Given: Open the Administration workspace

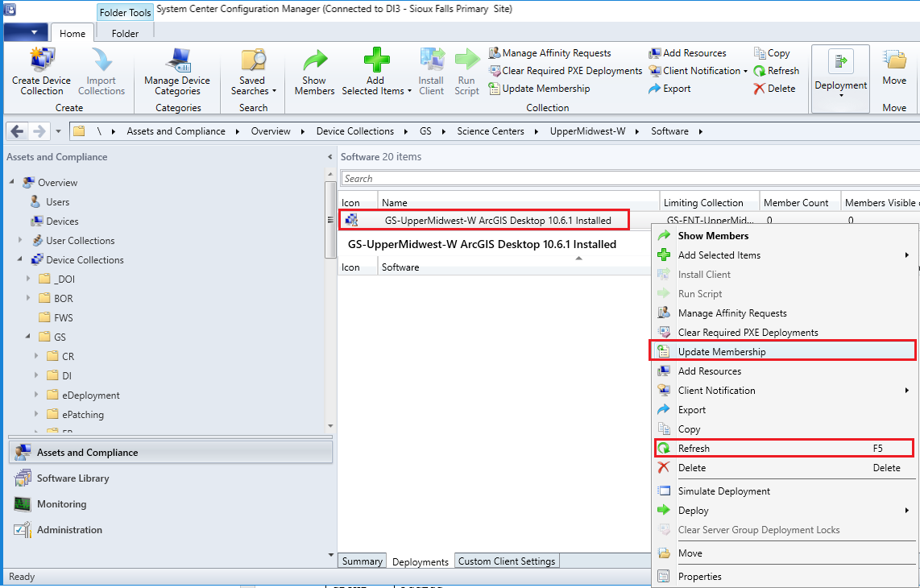Looking at the screenshot, I should [170, 530].
